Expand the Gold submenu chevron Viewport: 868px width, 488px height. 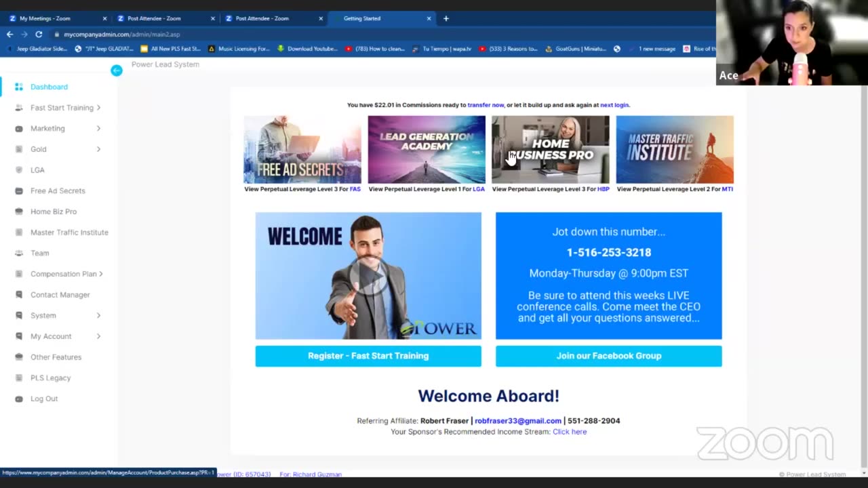(x=98, y=149)
